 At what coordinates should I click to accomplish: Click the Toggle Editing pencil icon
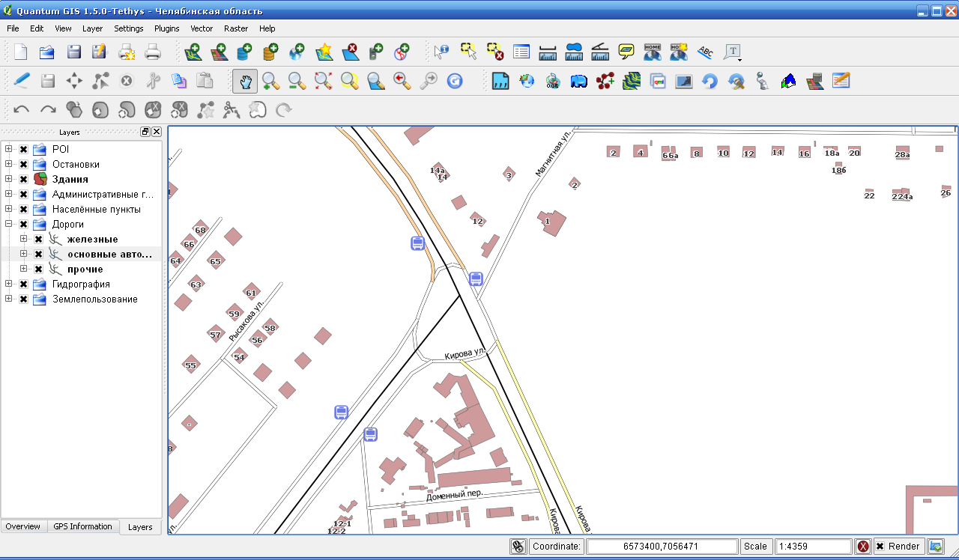(x=22, y=81)
